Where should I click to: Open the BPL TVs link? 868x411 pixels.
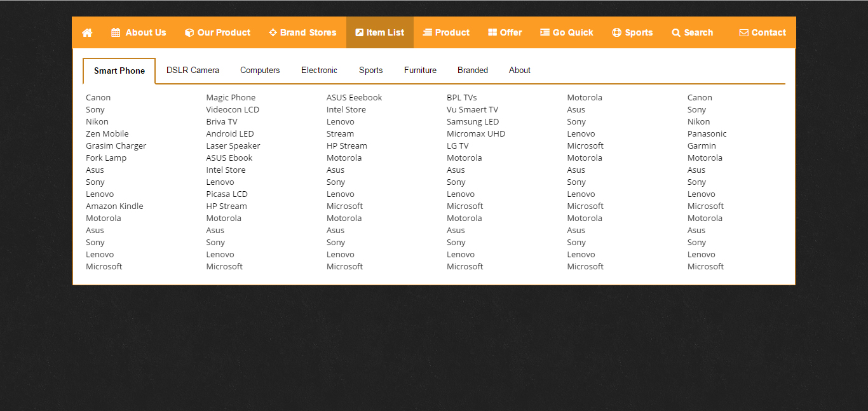(x=462, y=97)
